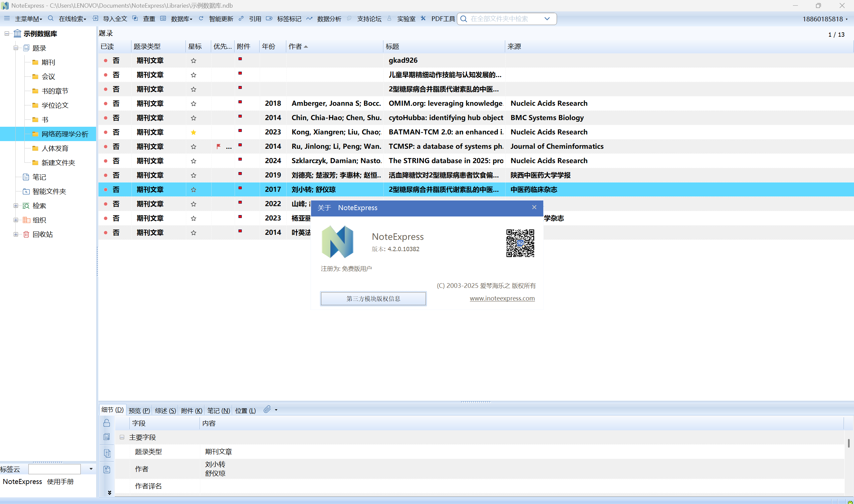Switch to the 预览 (P) tab
854x504 pixels.
click(139, 411)
